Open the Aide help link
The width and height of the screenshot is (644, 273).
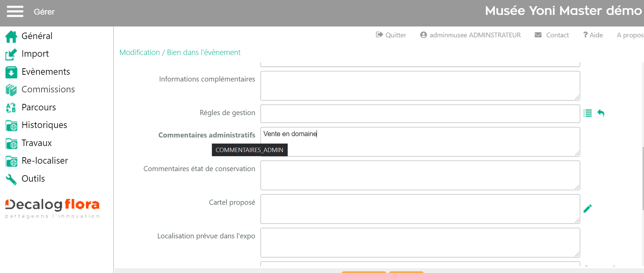click(x=593, y=35)
